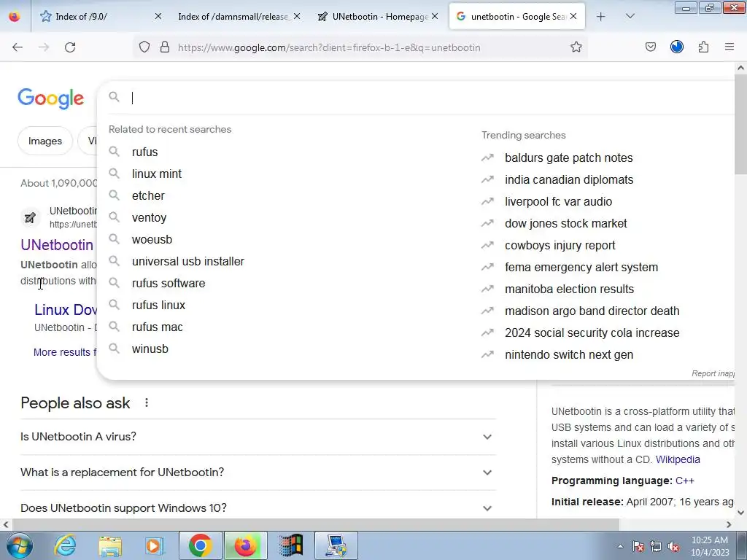
Task: Click the C++ programming language link
Action: [x=684, y=481]
